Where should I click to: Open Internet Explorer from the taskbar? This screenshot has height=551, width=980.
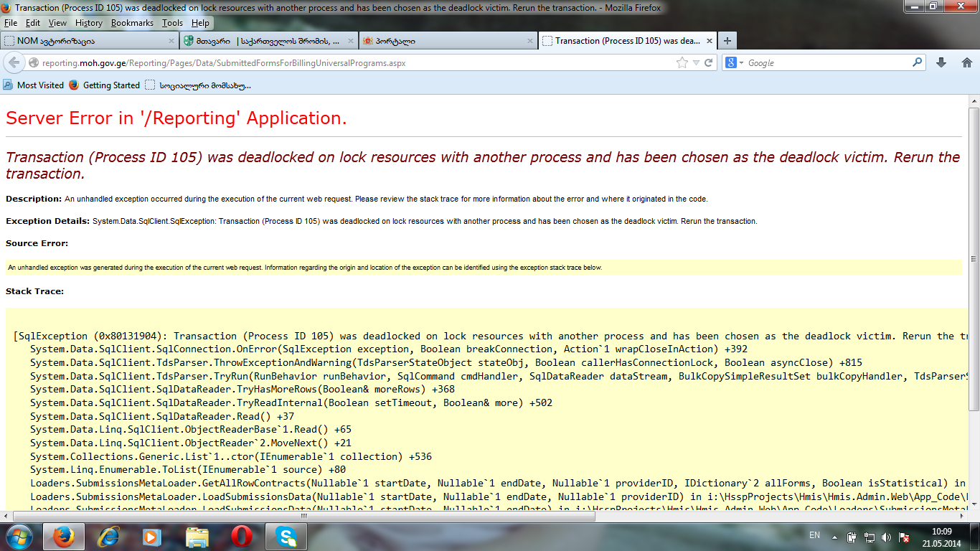(x=108, y=536)
